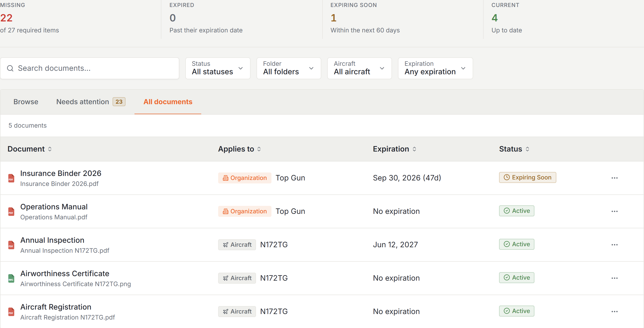Click the Organization tag in Insurance Binder row

pos(245,178)
